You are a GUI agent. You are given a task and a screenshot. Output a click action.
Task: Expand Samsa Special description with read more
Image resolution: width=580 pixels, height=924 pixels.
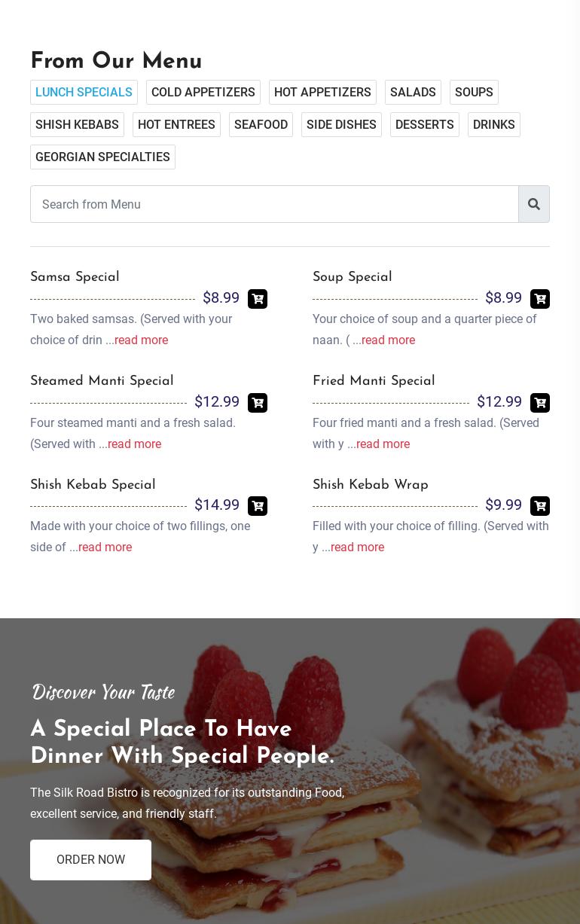tap(141, 340)
